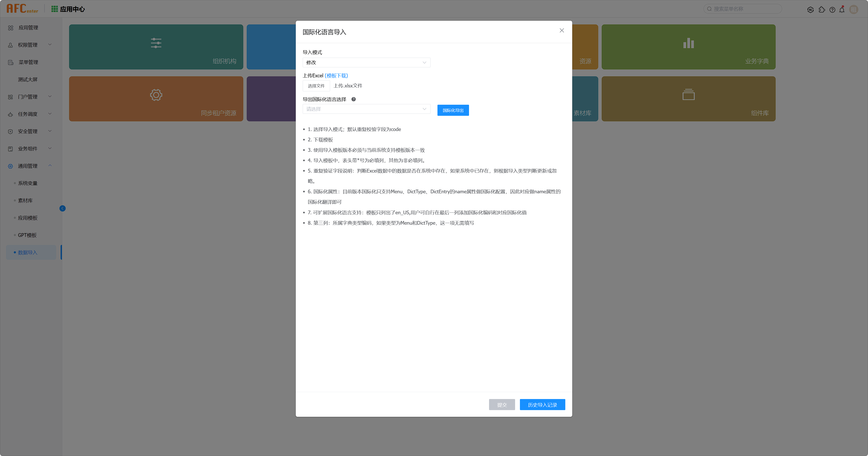Click the 模板下载 link

click(336, 76)
